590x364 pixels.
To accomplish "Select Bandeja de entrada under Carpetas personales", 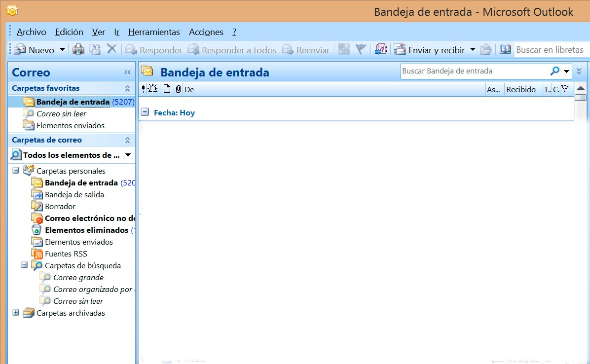I will (81, 183).
